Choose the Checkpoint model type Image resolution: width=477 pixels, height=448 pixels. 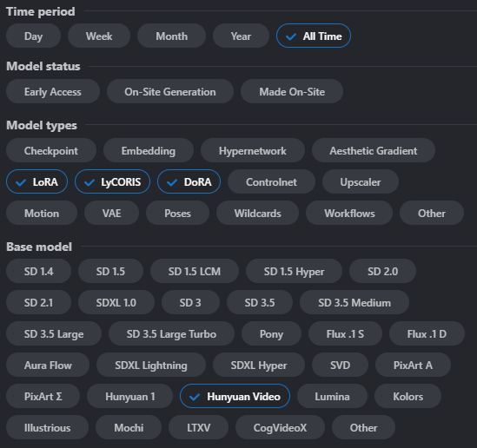pyautogui.click(x=51, y=150)
